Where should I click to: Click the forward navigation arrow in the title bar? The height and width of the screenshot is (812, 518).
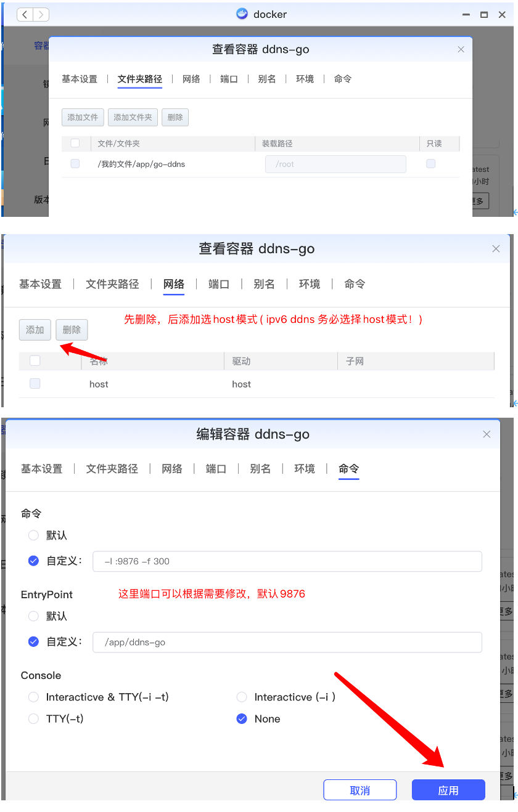click(41, 15)
